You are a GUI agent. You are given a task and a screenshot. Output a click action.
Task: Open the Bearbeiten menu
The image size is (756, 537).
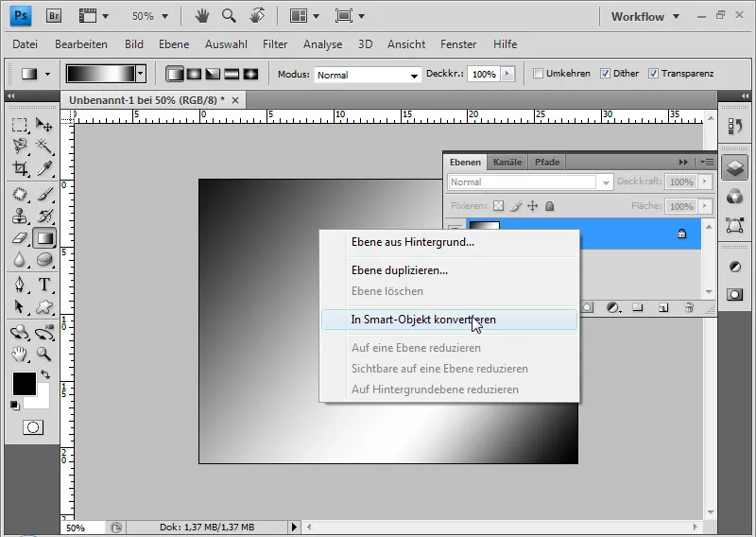[x=81, y=43]
